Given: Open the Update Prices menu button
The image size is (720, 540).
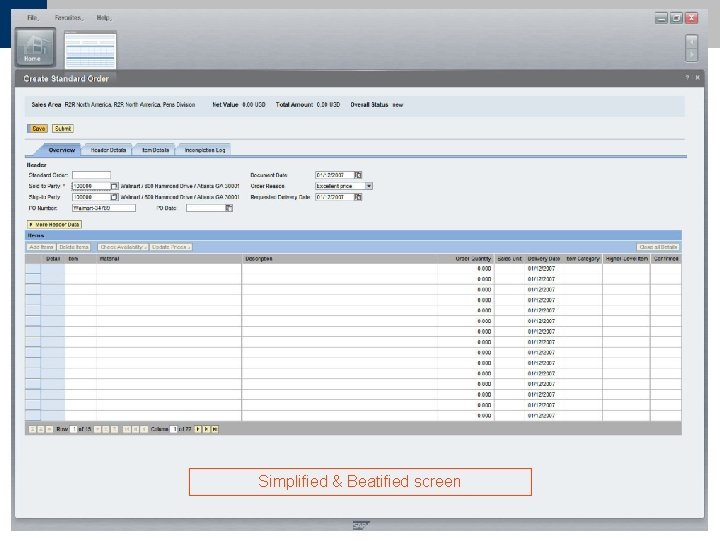Looking at the screenshot, I should point(171,247).
